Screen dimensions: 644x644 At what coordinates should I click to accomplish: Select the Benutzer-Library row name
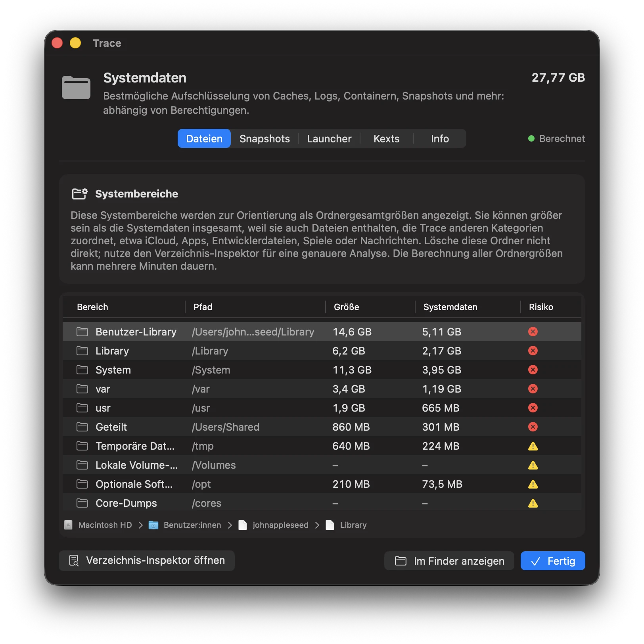[136, 332]
